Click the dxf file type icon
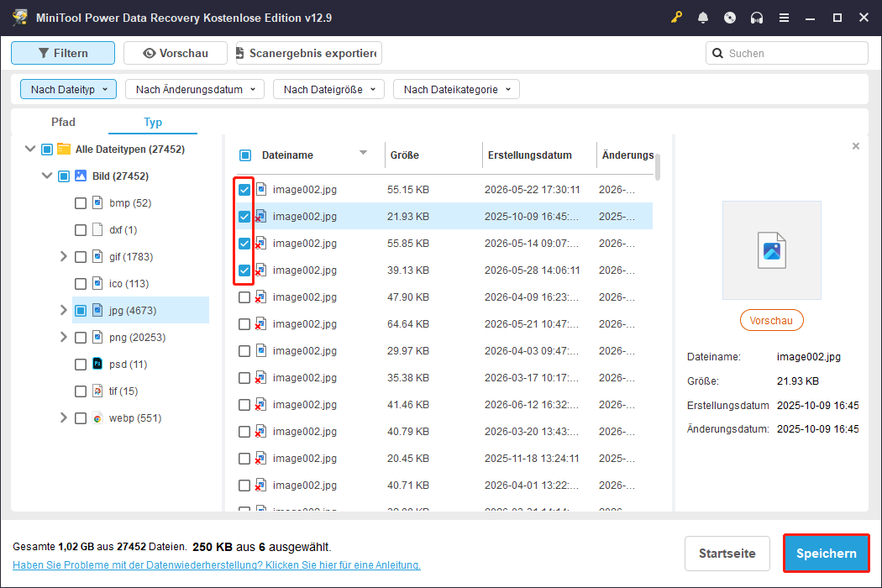Image resolution: width=882 pixels, height=588 pixels. click(x=98, y=229)
